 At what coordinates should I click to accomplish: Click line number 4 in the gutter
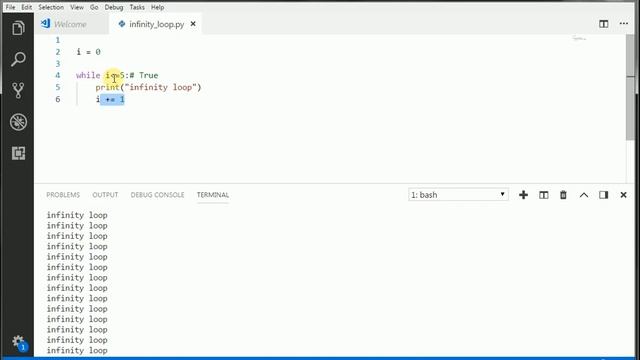point(58,75)
